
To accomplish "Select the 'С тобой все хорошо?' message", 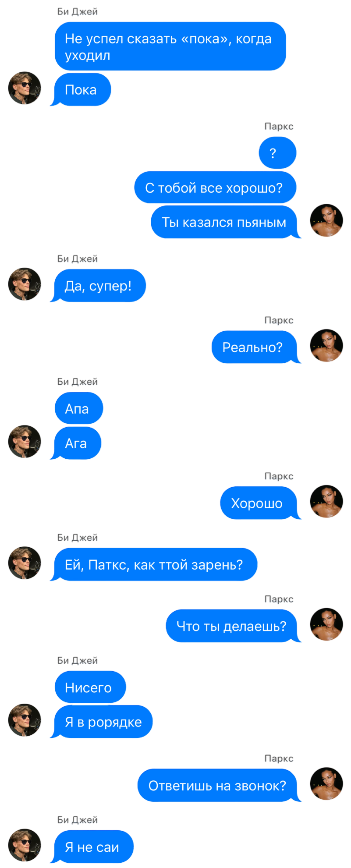I will 215,188.
